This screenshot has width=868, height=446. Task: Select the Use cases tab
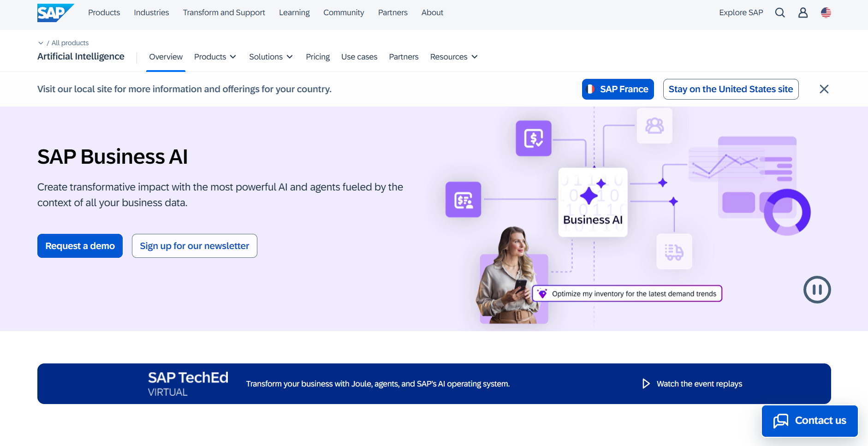359,57
